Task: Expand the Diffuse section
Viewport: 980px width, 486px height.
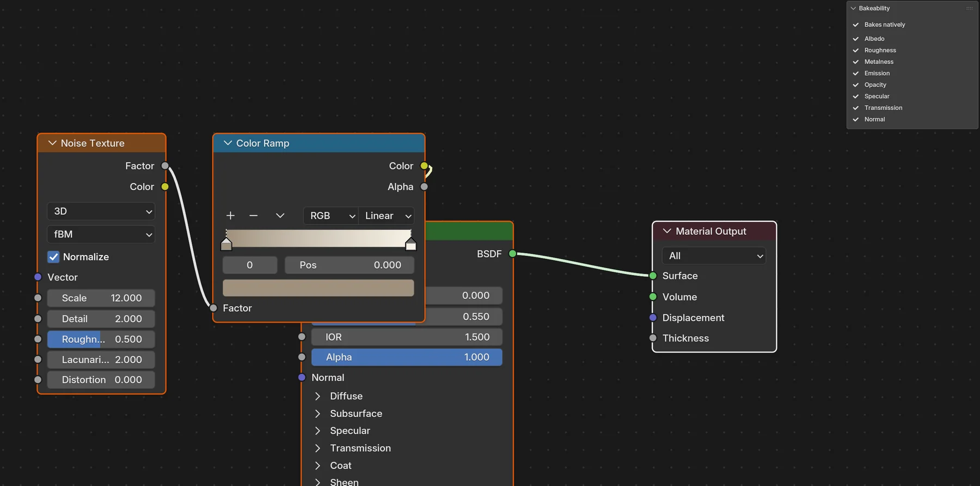Action: (318, 396)
